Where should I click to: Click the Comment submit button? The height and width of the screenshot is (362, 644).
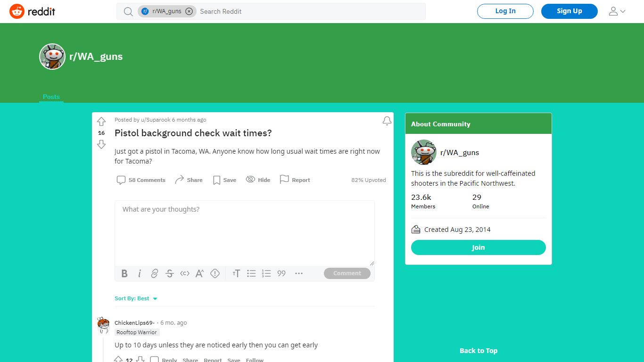pyautogui.click(x=347, y=273)
